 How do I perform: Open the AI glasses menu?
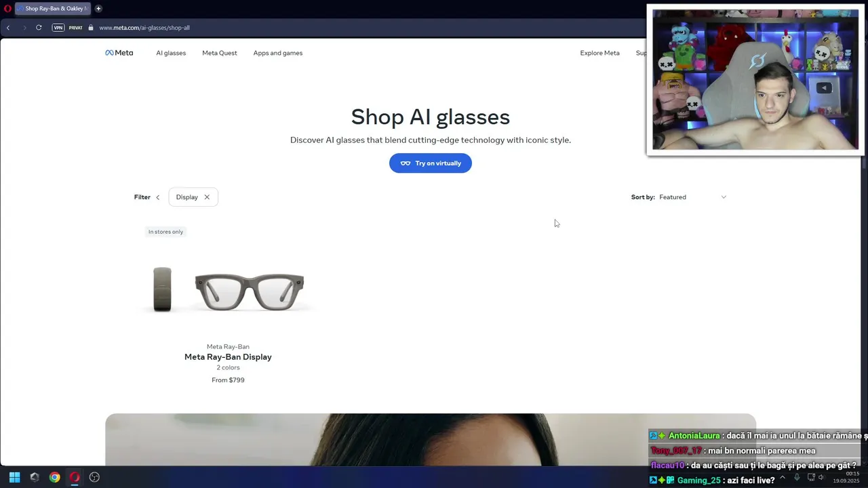(171, 53)
